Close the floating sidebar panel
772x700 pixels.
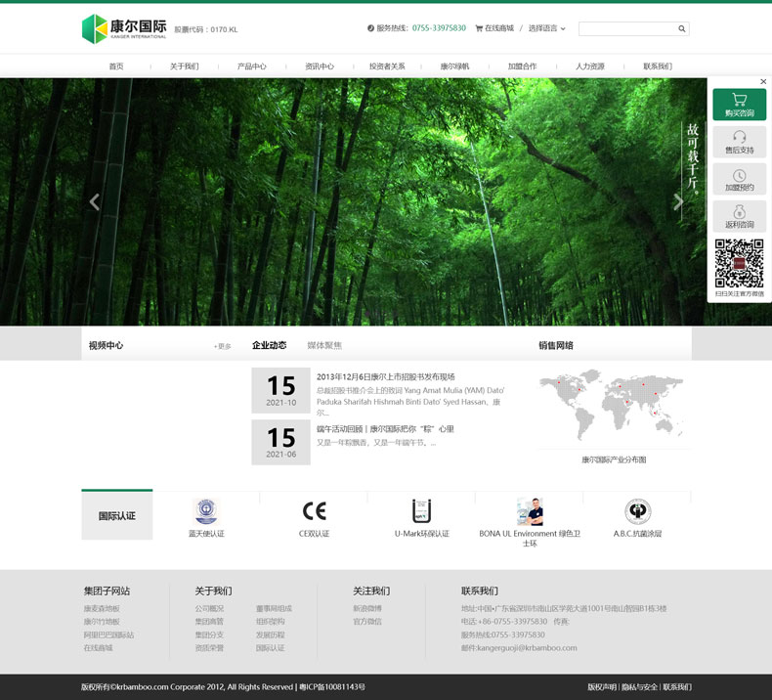tap(763, 81)
